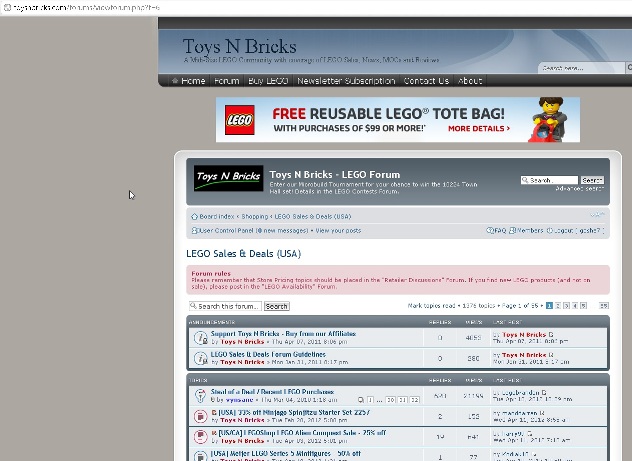Open the FAQ link
This screenshot has width=632, height=461.
500,230
